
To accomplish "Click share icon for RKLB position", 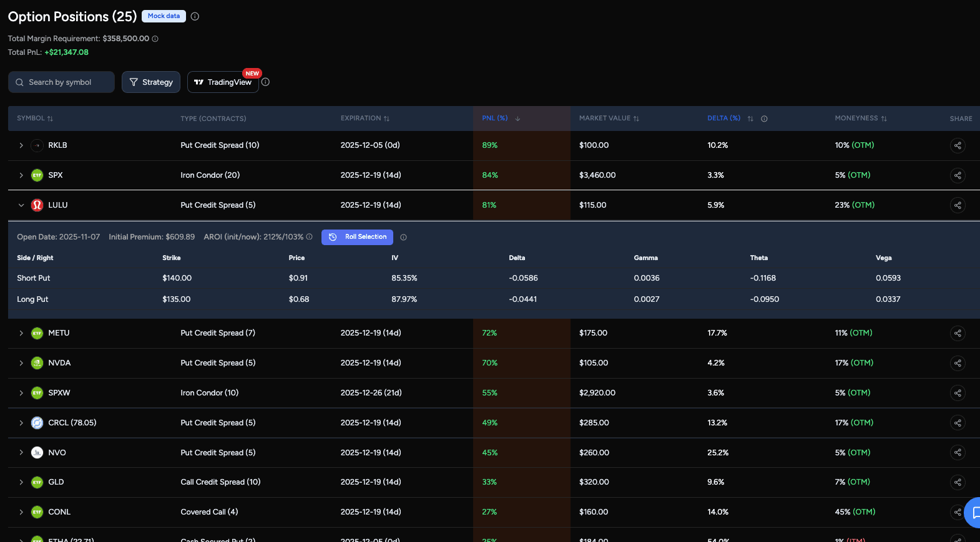I will tap(958, 145).
